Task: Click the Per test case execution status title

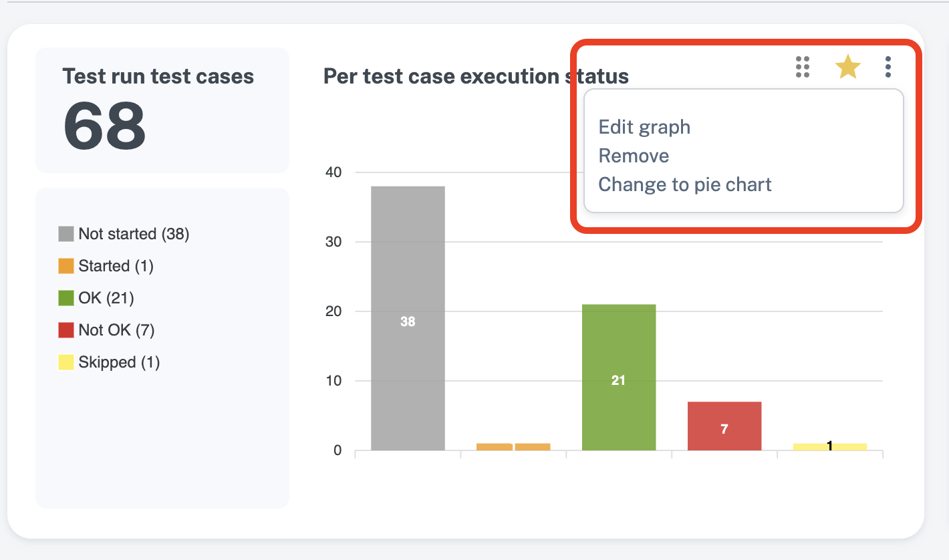Action: (476, 76)
